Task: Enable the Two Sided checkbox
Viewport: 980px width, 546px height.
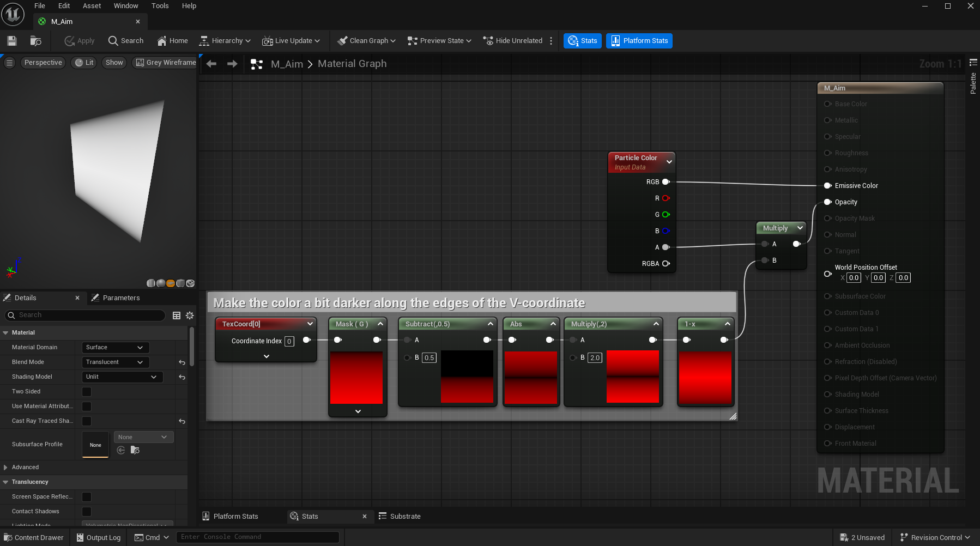Action: pyautogui.click(x=87, y=392)
